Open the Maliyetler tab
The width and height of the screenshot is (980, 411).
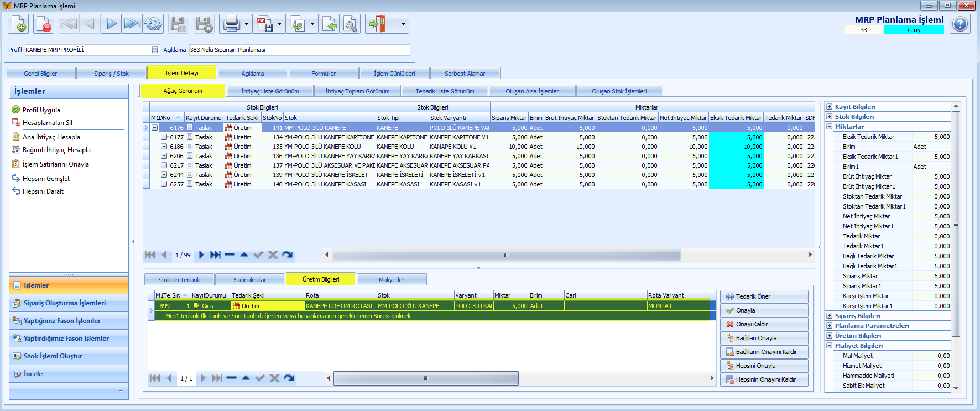tap(391, 280)
